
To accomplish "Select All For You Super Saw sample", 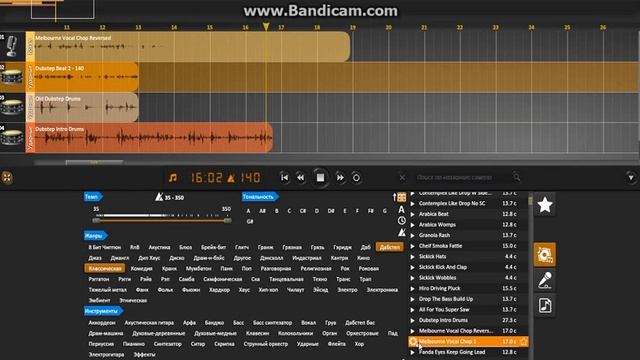I will 444,309.
